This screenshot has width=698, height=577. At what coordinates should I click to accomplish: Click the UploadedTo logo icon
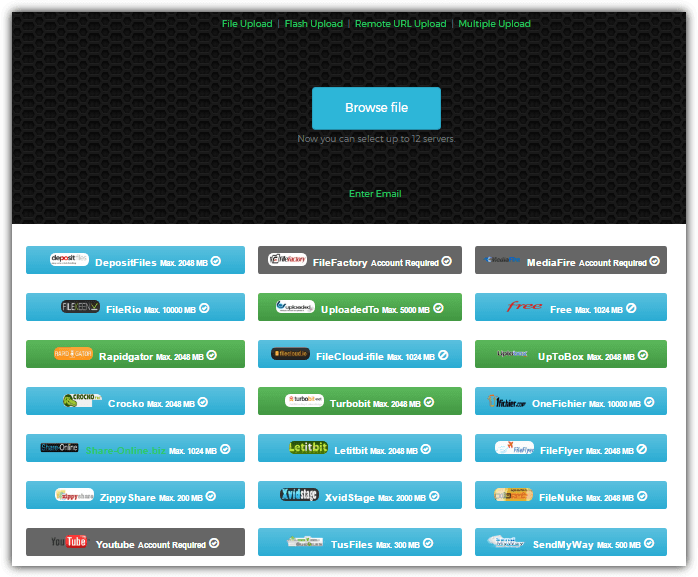[295, 307]
